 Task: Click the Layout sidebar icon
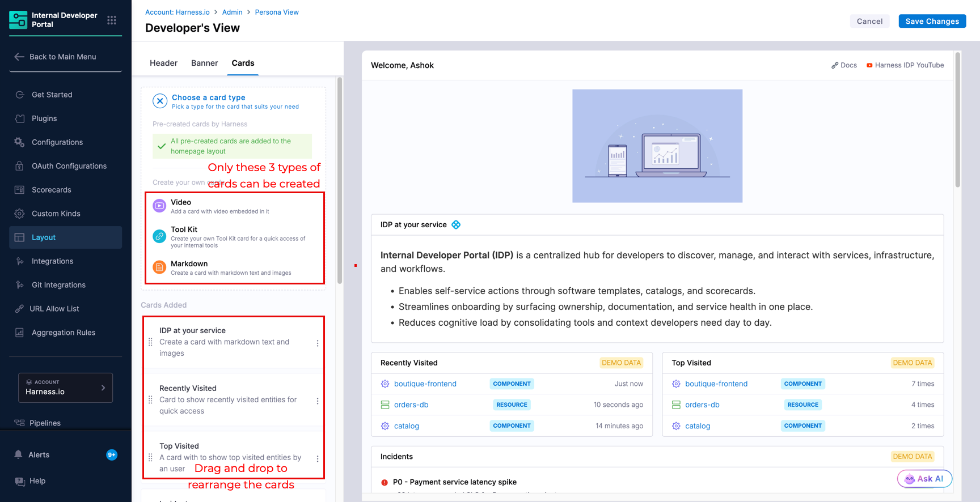coord(19,237)
